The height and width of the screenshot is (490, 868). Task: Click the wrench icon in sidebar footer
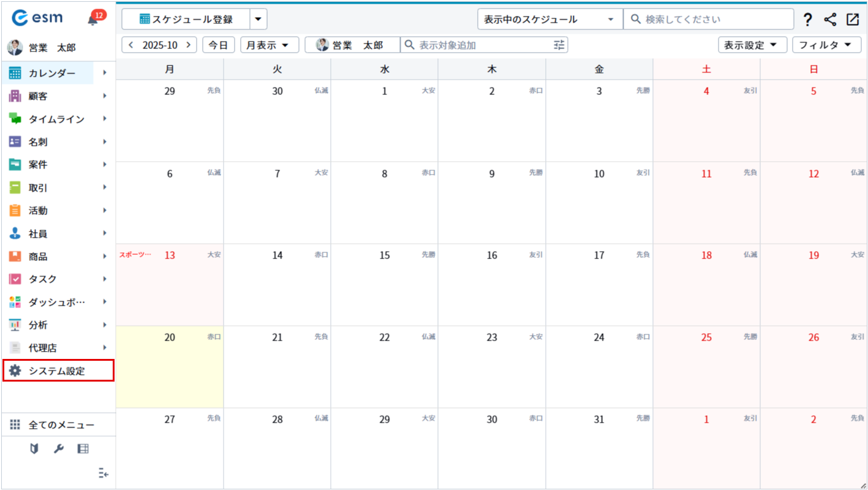coord(59,449)
